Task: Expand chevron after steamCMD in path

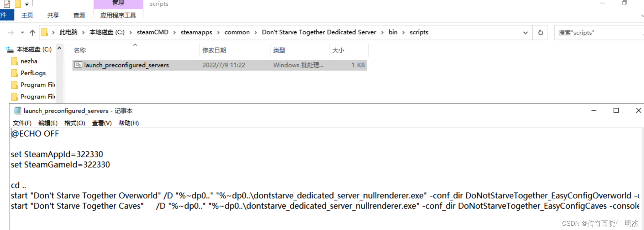Action: pyautogui.click(x=174, y=32)
